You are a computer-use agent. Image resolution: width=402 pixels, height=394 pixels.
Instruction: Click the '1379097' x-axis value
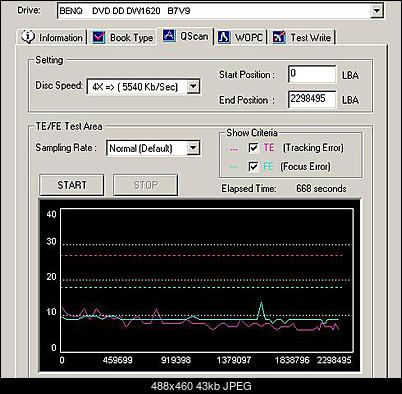[234, 360]
